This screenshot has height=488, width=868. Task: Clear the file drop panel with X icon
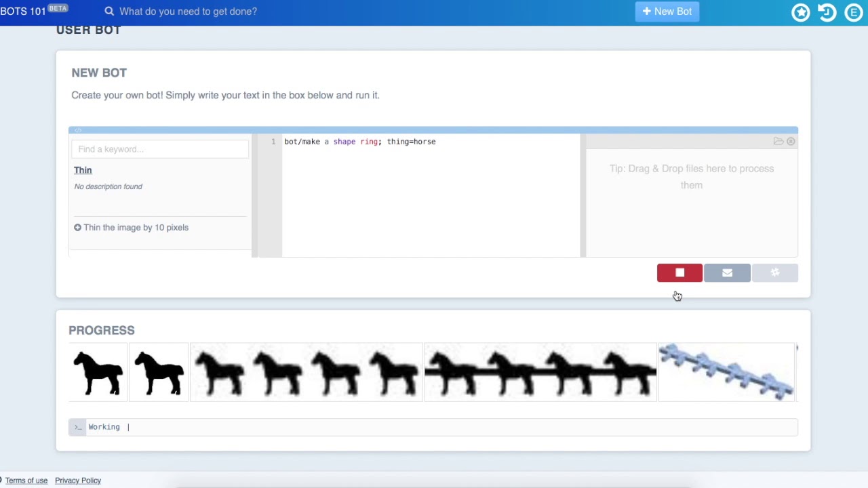click(x=791, y=142)
